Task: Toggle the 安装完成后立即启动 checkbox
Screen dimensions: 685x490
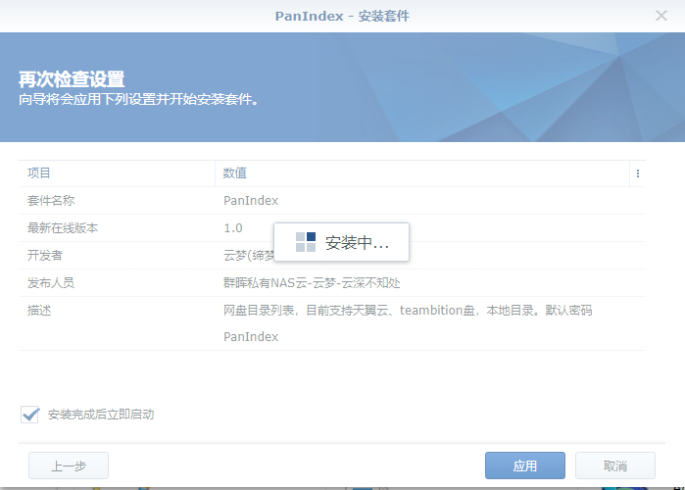Action: [x=30, y=414]
